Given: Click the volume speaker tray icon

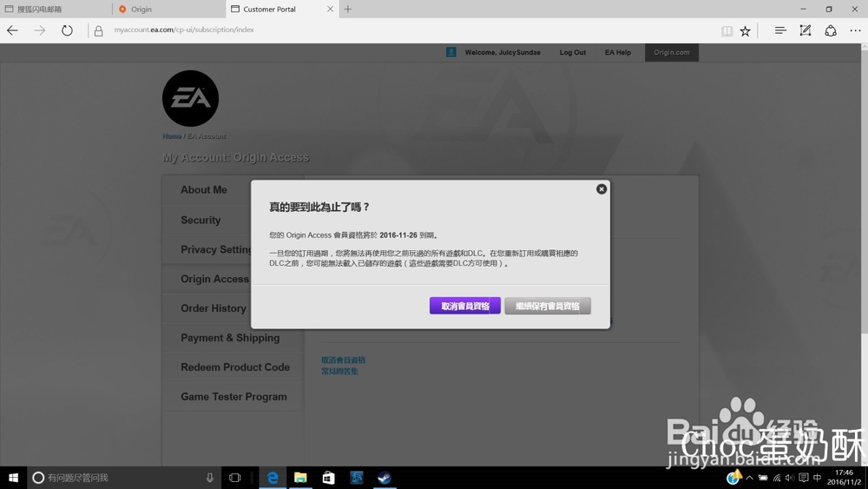Looking at the screenshot, I should (x=790, y=478).
